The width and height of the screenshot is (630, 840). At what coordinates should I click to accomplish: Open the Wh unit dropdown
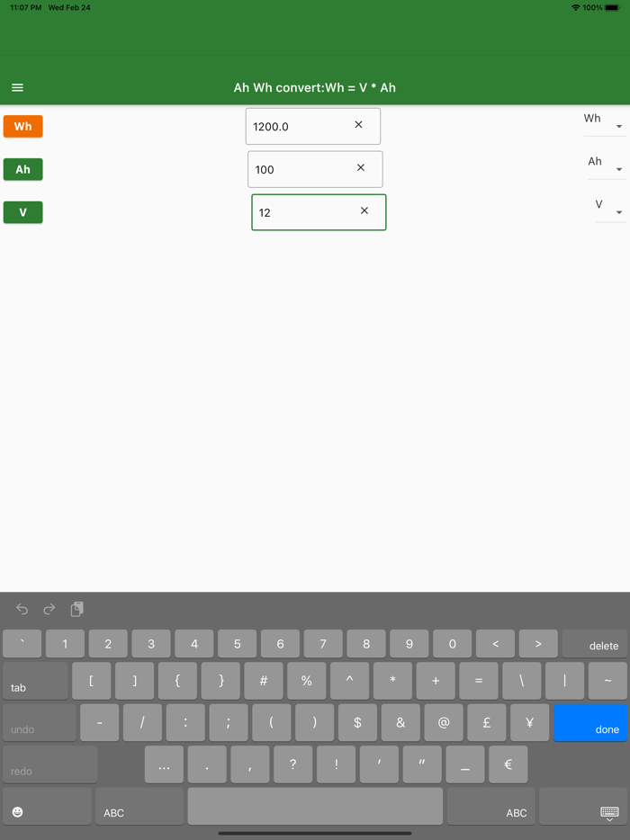[604, 122]
